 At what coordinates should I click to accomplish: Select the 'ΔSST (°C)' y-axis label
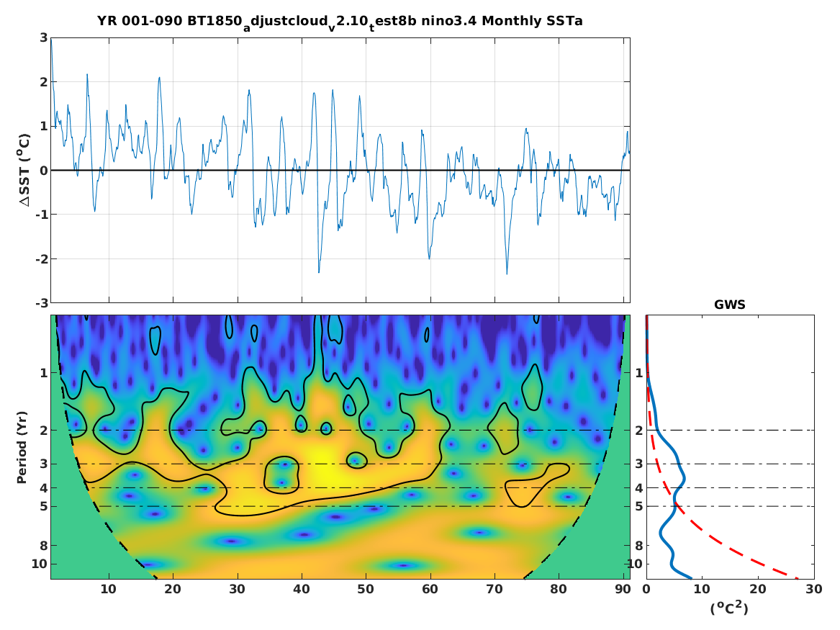tap(24, 170)
